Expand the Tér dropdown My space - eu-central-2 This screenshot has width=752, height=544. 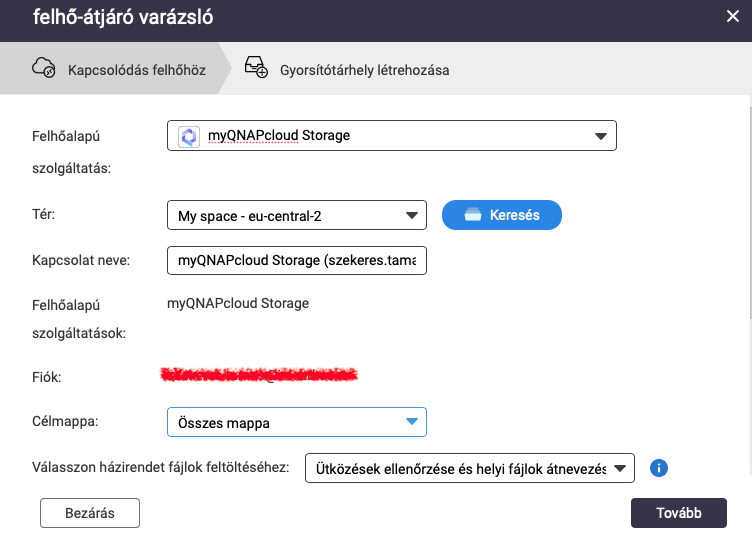297,215
